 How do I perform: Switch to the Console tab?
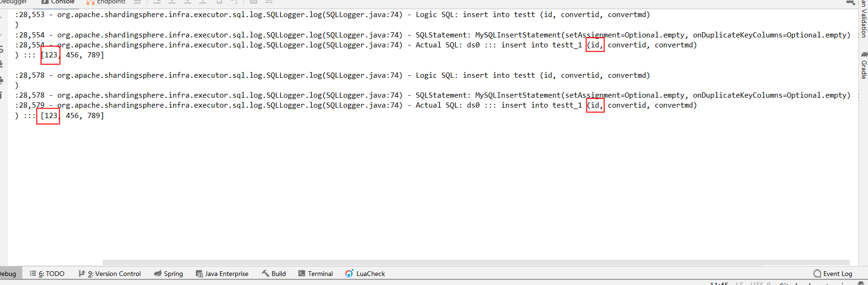tap(57, 2)
